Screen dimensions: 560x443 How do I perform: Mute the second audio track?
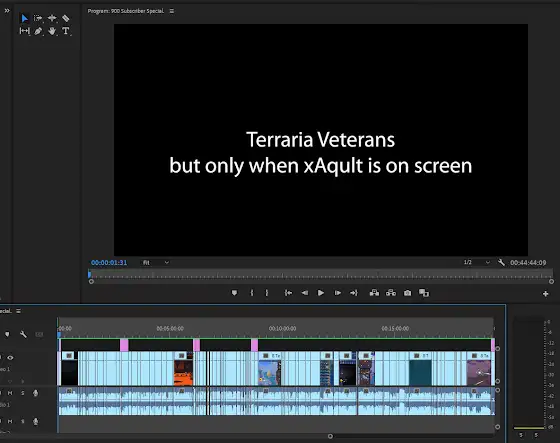tap(10, 422)
